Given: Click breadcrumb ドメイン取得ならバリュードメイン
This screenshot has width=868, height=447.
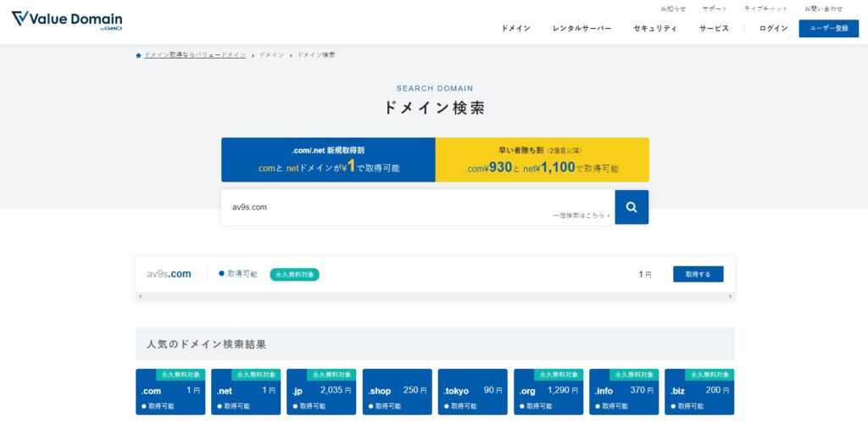Looking at the screenshot, I should (x=195, y=55).
